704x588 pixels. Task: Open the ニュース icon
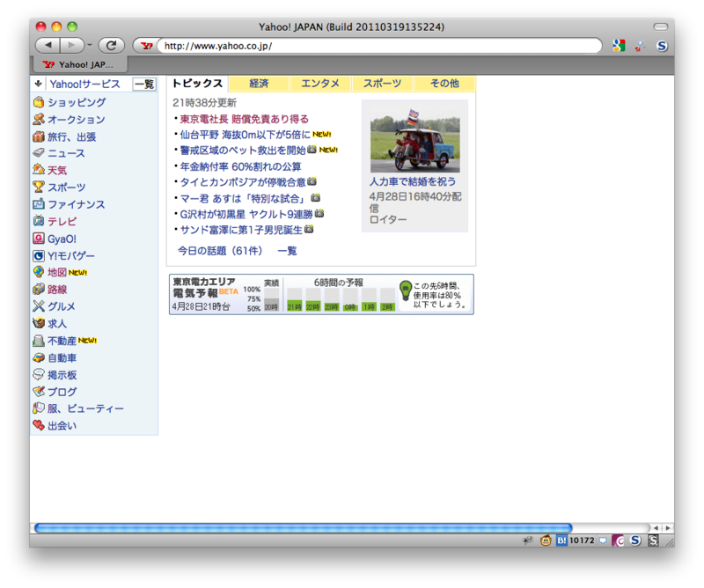[39, 153]
